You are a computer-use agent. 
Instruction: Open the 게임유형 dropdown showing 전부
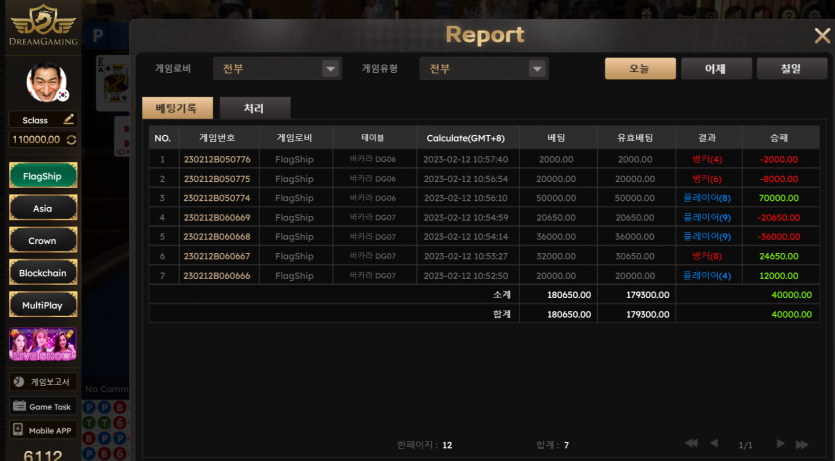484,69
